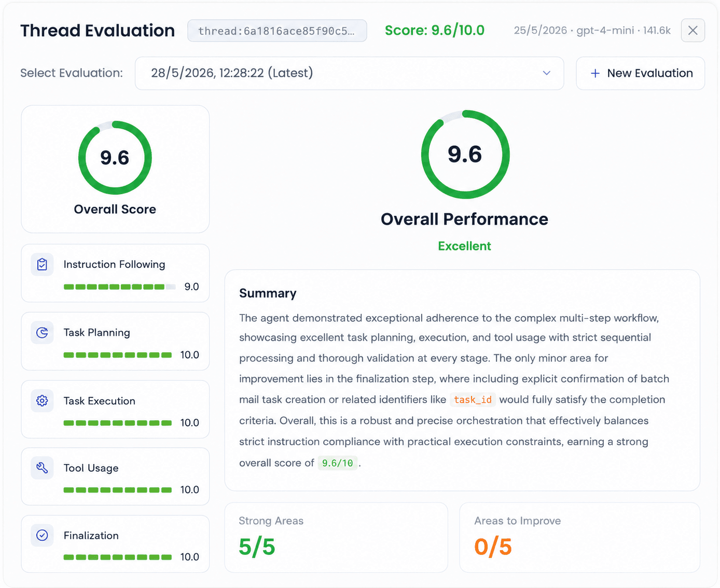Screen dimensions: 720x588
Task: Click the Instruction Following clipboard icon
Action: tap(42, 265)
